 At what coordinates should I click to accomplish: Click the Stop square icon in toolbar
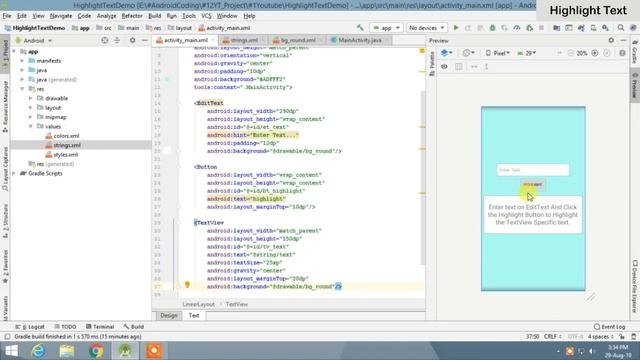click(x=541, y=28)
